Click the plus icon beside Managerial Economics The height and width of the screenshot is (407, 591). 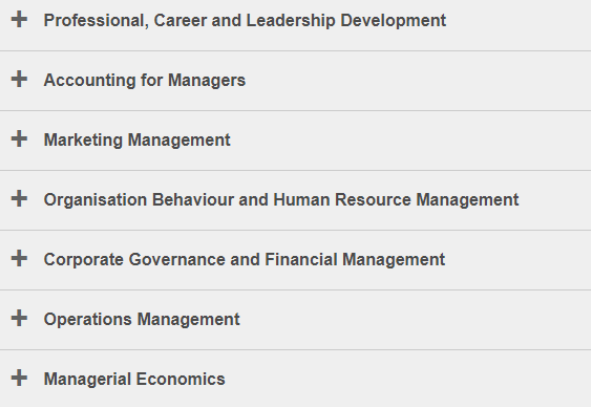coord(19,378)
